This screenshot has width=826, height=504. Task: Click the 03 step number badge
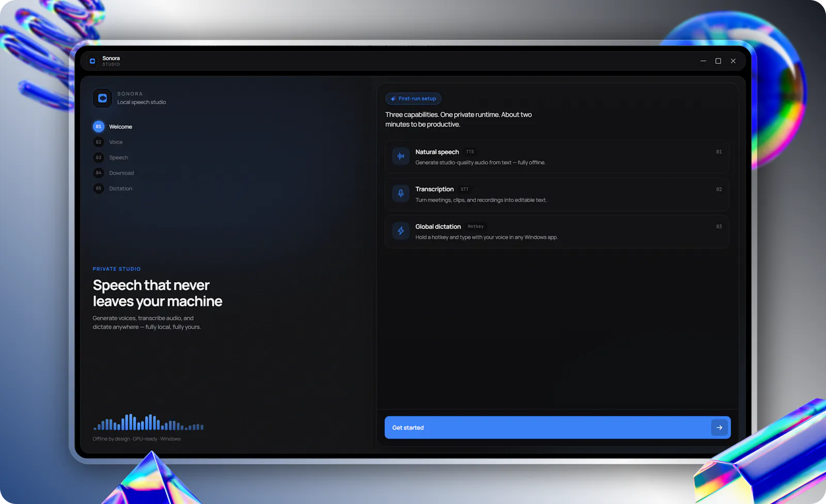[x=99, y=157]
